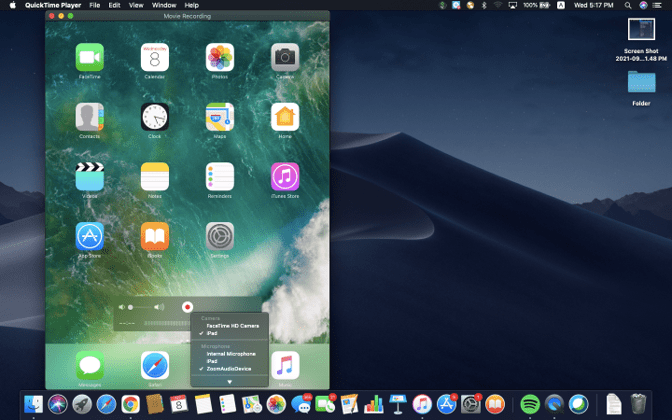Click the Wed 5:17 PM clock
The width and height of the screenshot is (672, 420).
click(594, 5)
